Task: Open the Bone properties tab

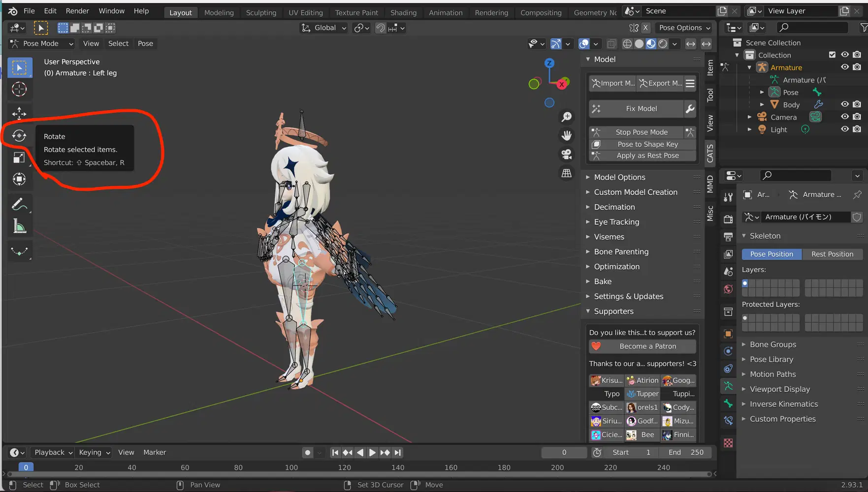Action: point(728,403)
